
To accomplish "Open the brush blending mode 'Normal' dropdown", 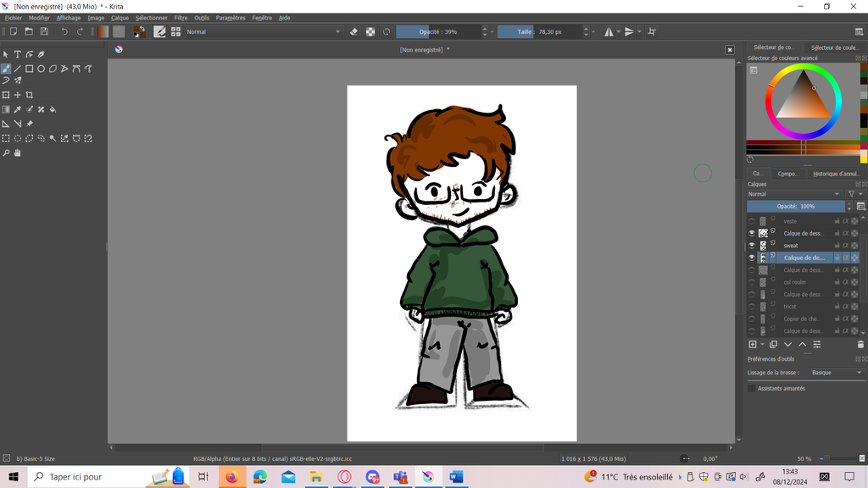I will coord(254,32).
